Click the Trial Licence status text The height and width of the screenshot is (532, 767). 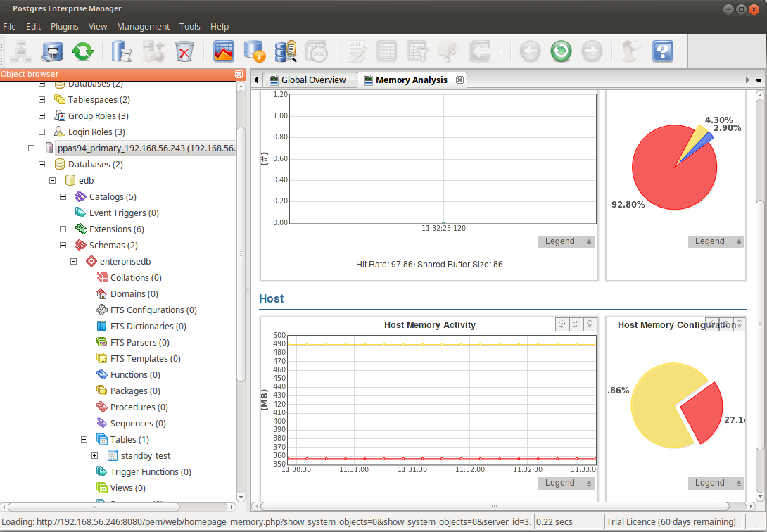point(671,521)
